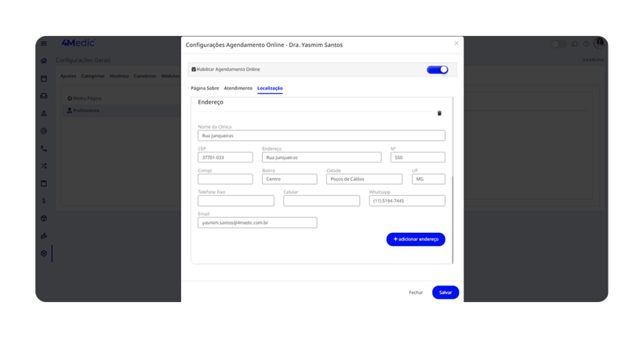Click the settings gear in the sidebar
644x338 pixels.
(44, 253)
